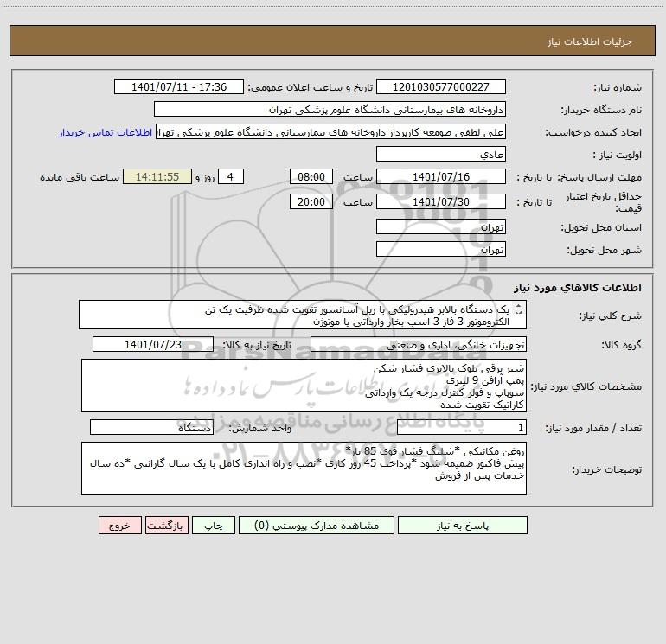This screenshot has width=666, height=644.
Task: Click the 'تاریخ نیاز به کالا:' label
Action: [x=258, y=345]
